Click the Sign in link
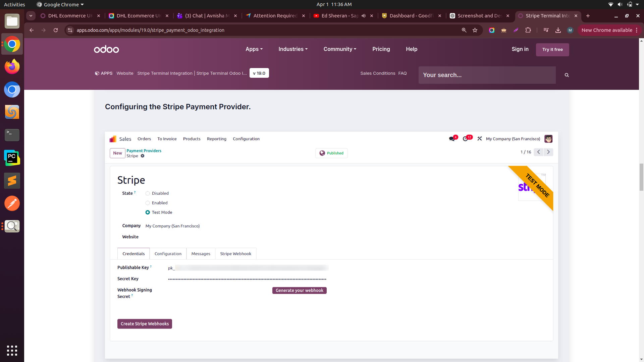Viewport: 644px width, 362px height. click(x=520, y=49)
